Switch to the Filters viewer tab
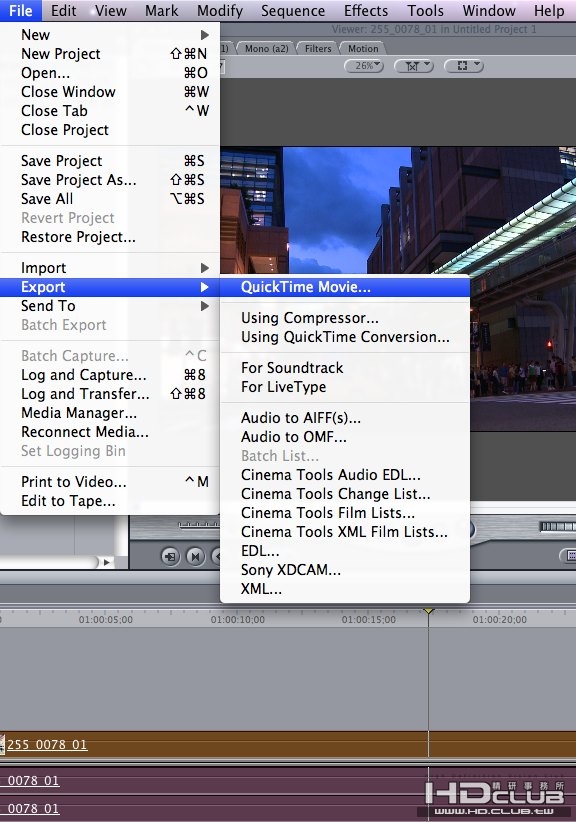The image size is (576, 822). (x=318, y=49)
